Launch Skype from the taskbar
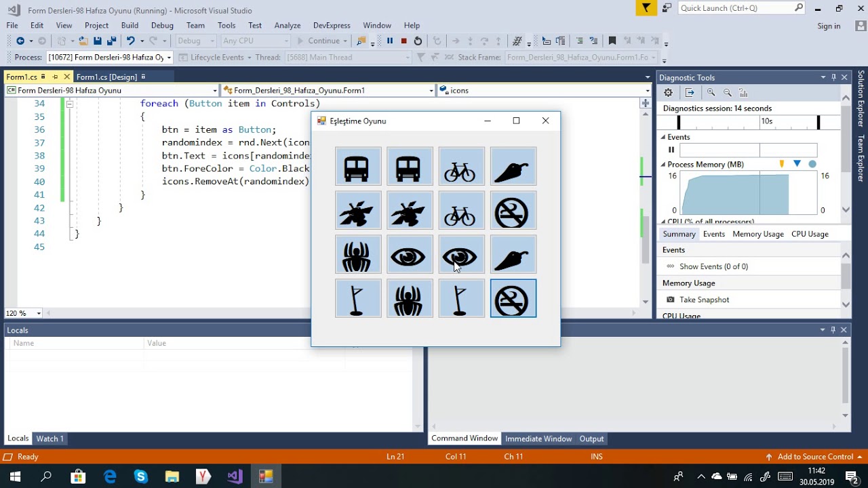The height and width of the screenshot is (488, 868). pyautogui.click(x=141, y=476)
